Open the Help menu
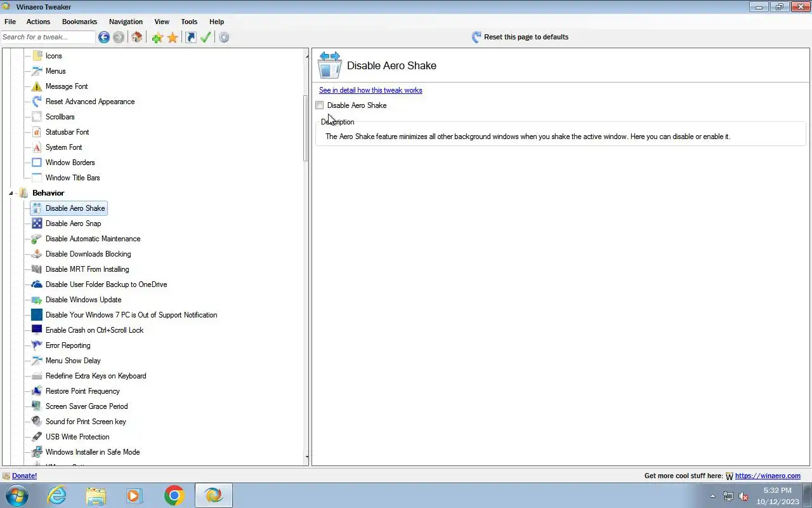The width and height of the screenshot is (812, 508). [x=216, y=22]
